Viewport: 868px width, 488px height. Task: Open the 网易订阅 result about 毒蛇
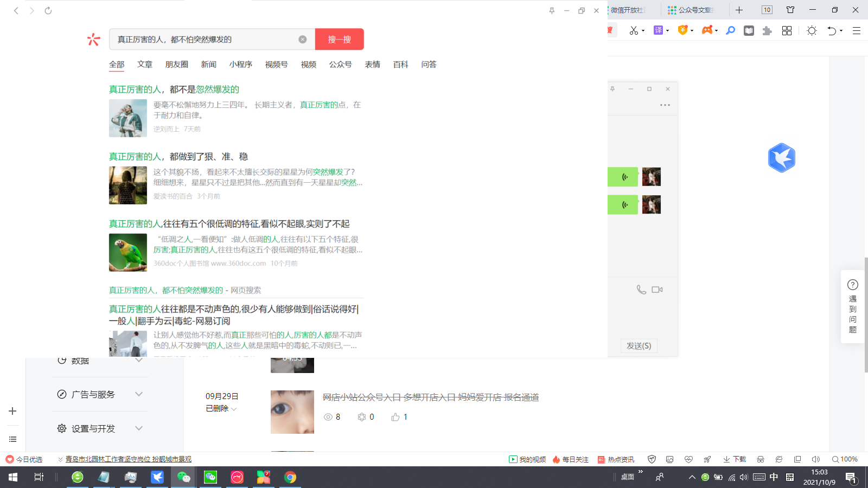click(x=234, y=315)
